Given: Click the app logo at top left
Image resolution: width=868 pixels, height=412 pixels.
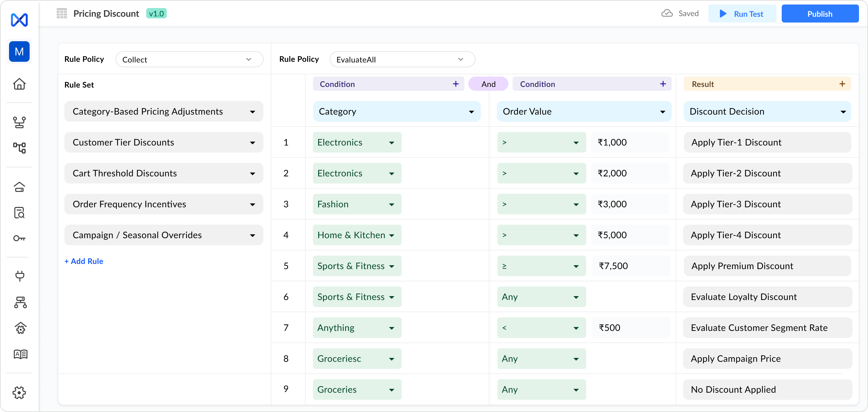Looking at the screenshot, I should [19, 20].
